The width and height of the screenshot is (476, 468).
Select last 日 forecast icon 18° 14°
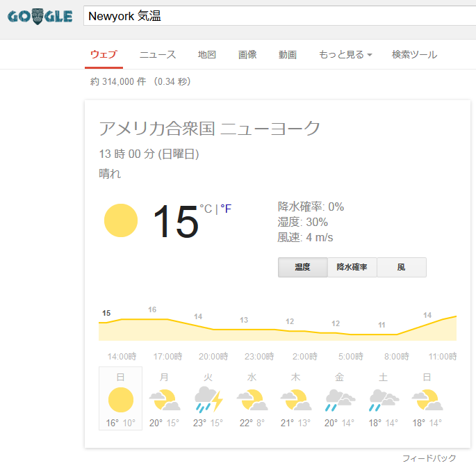click(427, 400)
